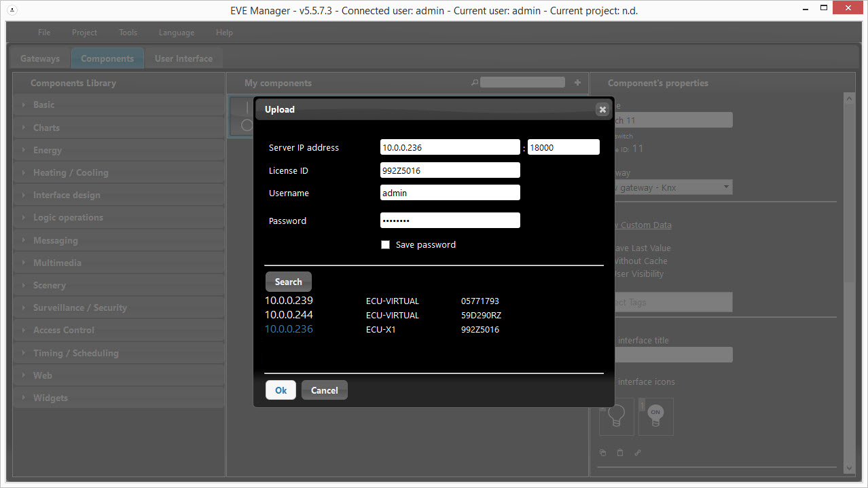This screenshot has width=868, height=488.
Task: Expand the Messaging library category
Action: click(x=118, y=240)
